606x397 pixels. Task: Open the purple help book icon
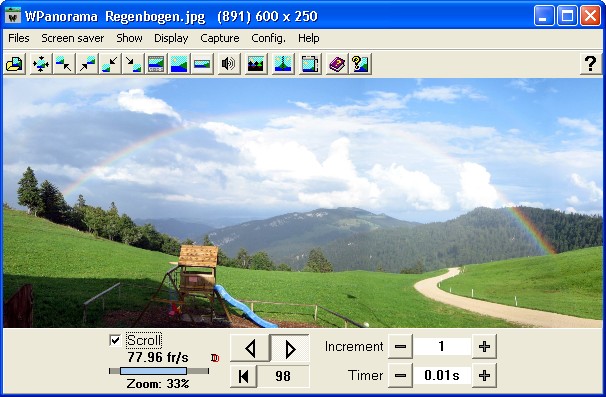pos(337,64)
